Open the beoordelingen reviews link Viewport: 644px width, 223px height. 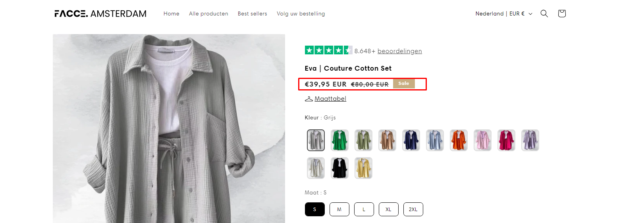tap(399, 51)
